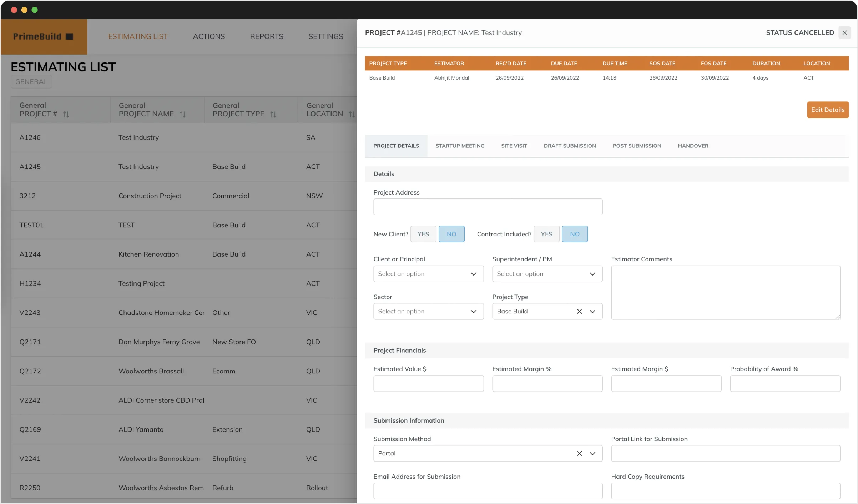Screen dimensions: 858x504
Task: Click the PrimeBuild logo
Action: (x=44, y=37)
